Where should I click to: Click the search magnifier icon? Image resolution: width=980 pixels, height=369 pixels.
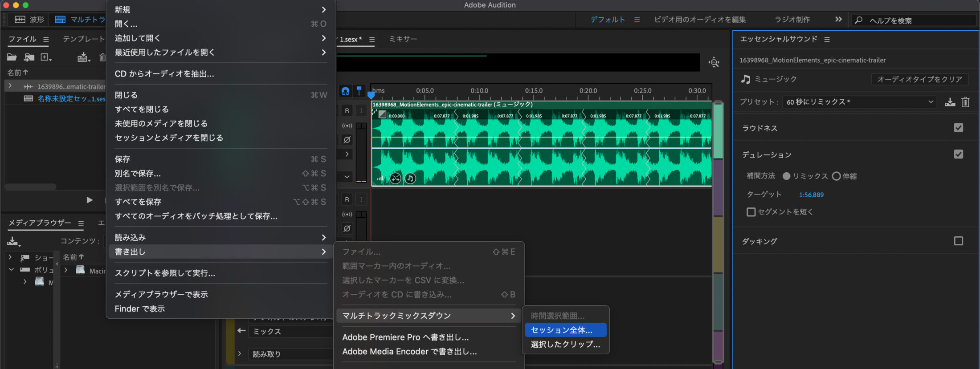[859, 20]
